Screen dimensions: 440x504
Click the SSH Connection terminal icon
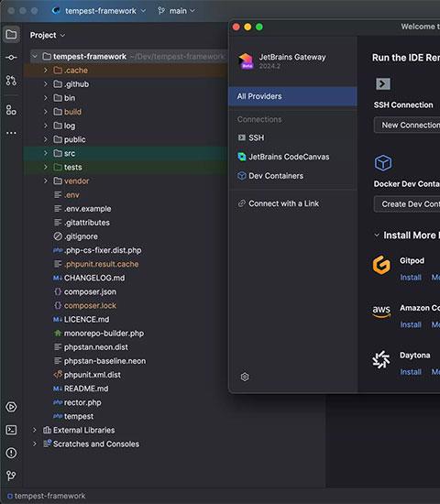(383, 84)
